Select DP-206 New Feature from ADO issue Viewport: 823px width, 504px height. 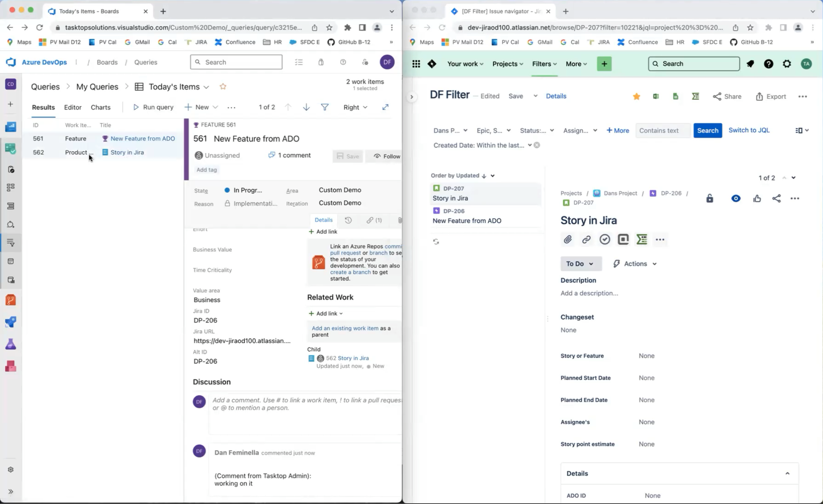(x=485, y=216)
